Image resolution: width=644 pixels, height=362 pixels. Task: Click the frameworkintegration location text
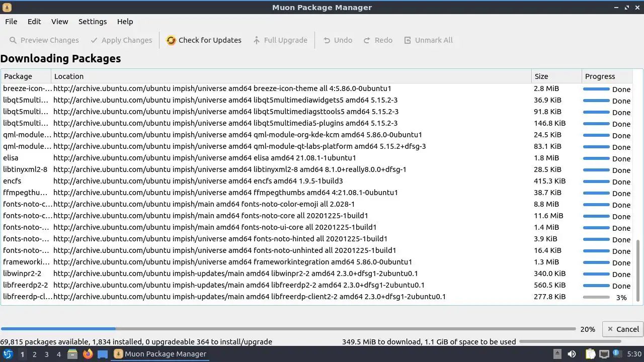pos(232,262)
